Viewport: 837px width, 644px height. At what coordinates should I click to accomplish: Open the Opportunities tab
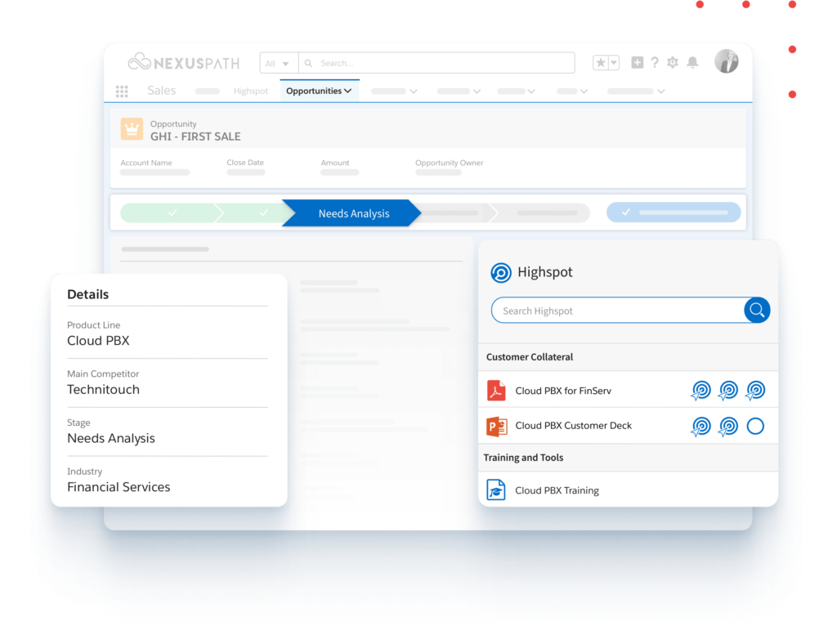[320, 91]
